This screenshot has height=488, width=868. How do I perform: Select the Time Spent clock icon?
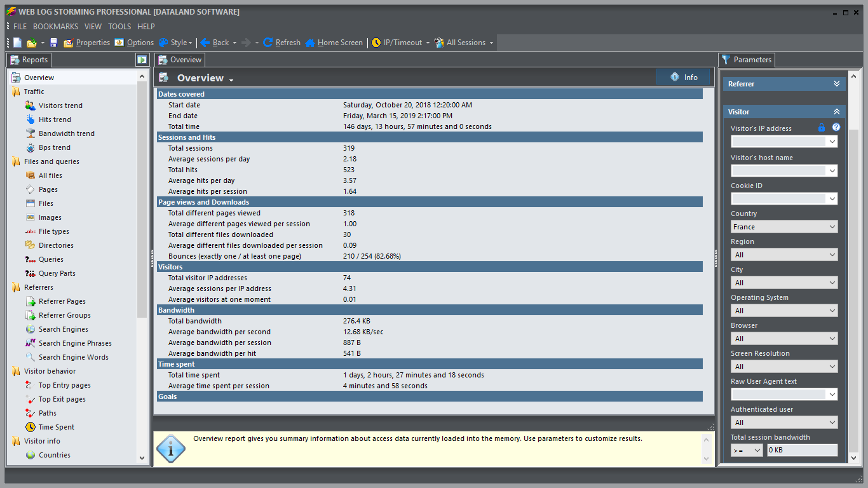pyautogui.click(x=31, y=427)
